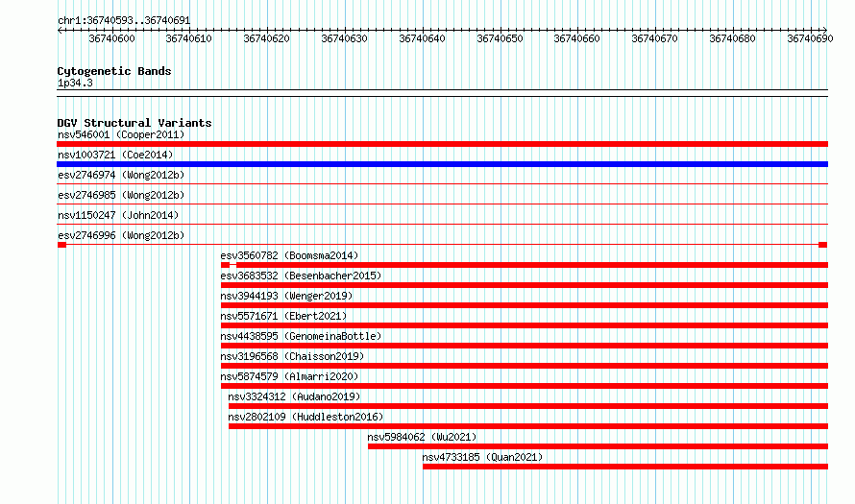Click left red end block of esv2746996
The width and height of the screenshot is (855, 504).
[61, 245]
